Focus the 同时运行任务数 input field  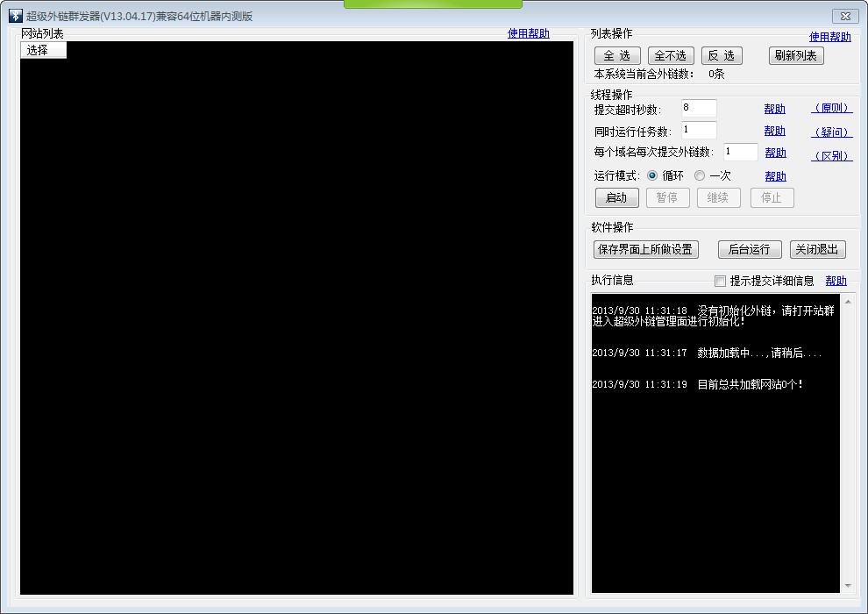pyautogui.click(x=699, y=130)
